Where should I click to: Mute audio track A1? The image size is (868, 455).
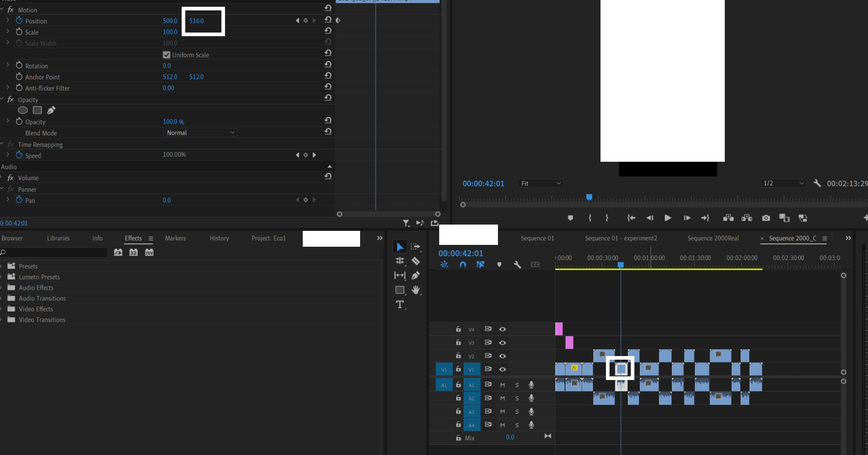502,385
